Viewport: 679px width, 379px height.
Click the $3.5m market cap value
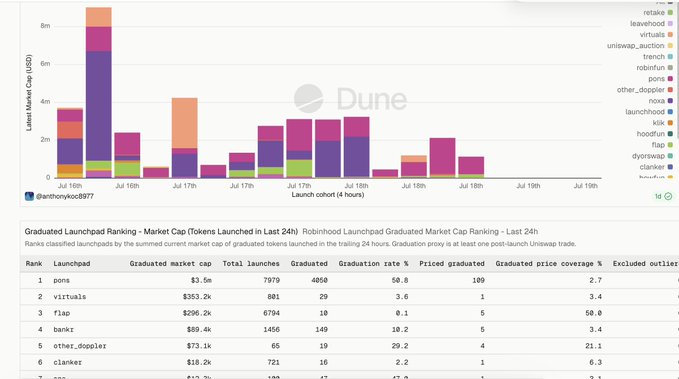(201, 280)
